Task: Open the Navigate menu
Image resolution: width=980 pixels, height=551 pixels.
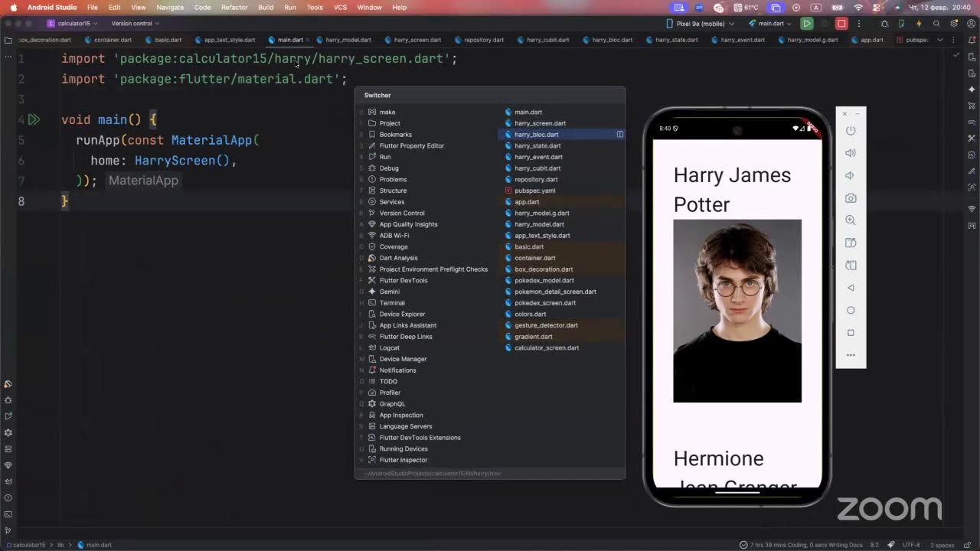Action: pyautogui.click(x=170, y=7)
